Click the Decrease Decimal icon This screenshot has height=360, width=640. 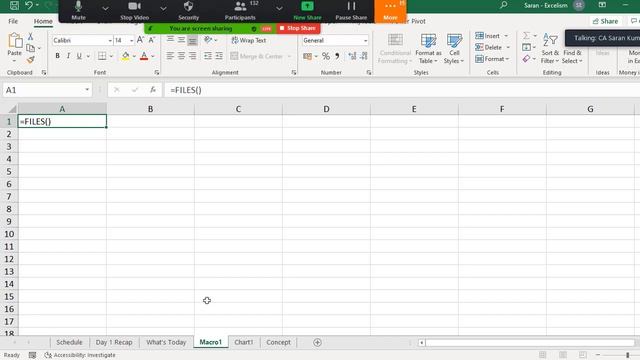364,56
